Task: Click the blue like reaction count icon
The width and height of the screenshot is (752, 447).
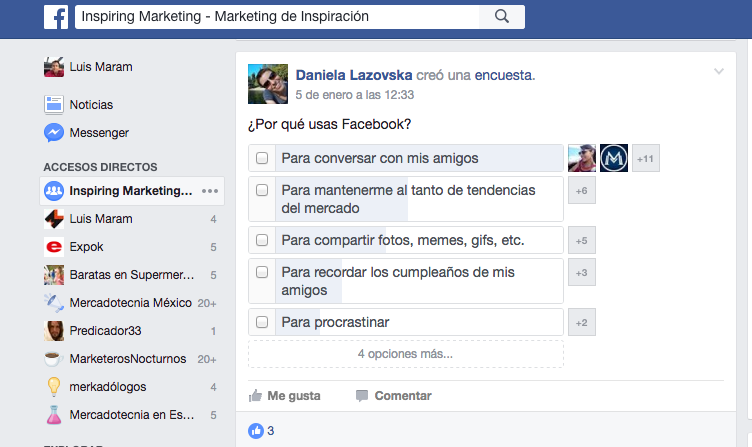Action: coord(256,431)
